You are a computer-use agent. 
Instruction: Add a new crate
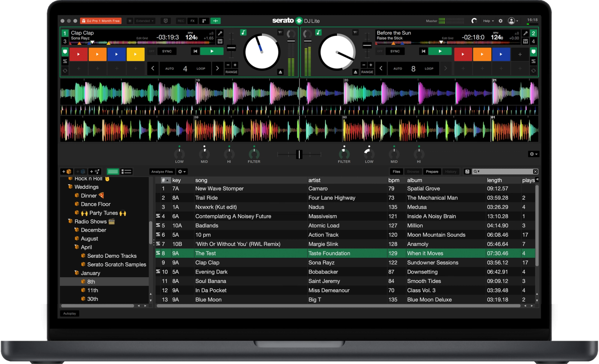67,172
